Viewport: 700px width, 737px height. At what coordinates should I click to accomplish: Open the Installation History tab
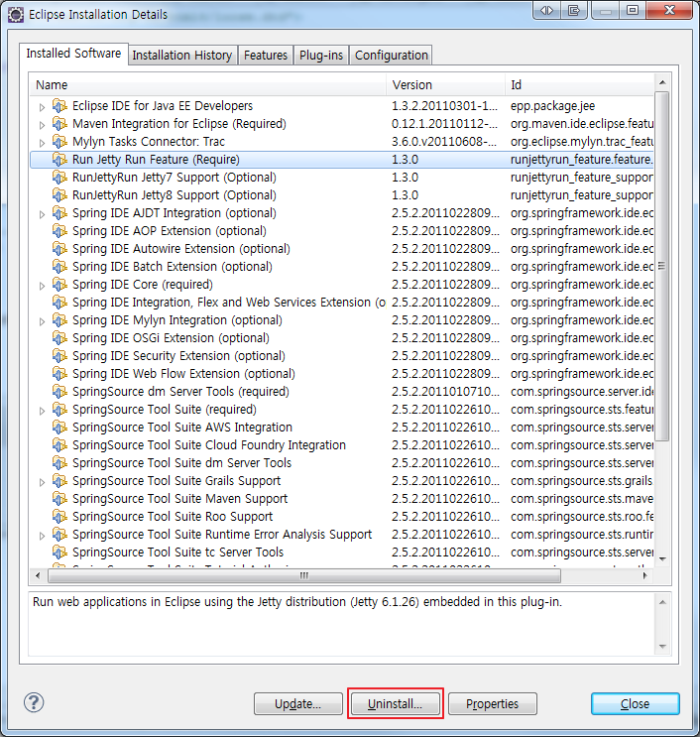(182, 56)
